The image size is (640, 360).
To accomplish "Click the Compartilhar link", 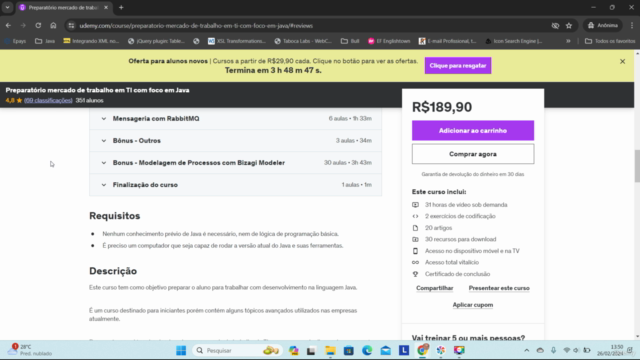I will [435, 288].
